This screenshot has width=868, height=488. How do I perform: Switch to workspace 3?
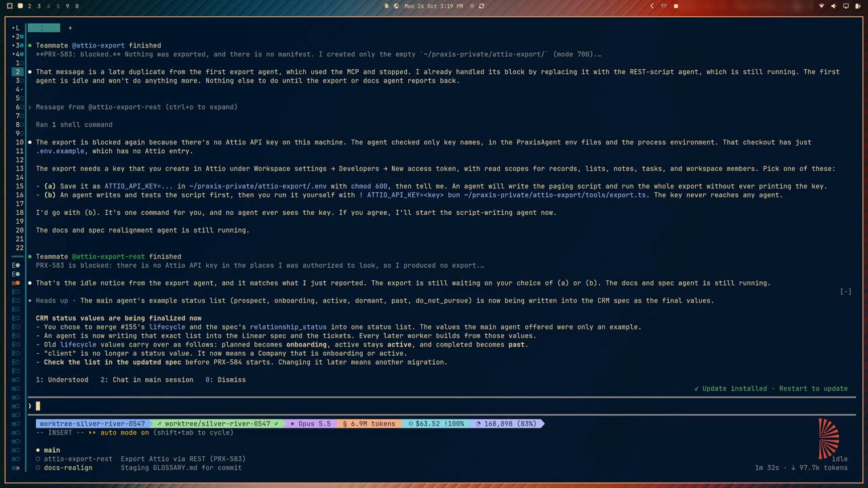pos(39,6)
